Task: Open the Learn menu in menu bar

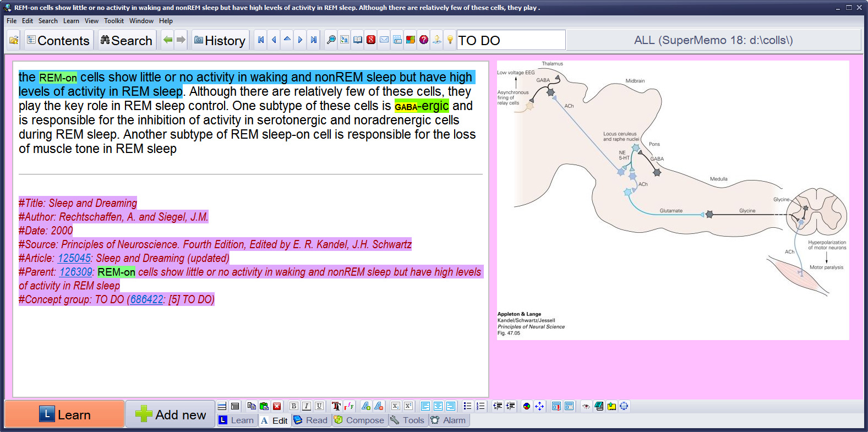Action: [71, 21]
